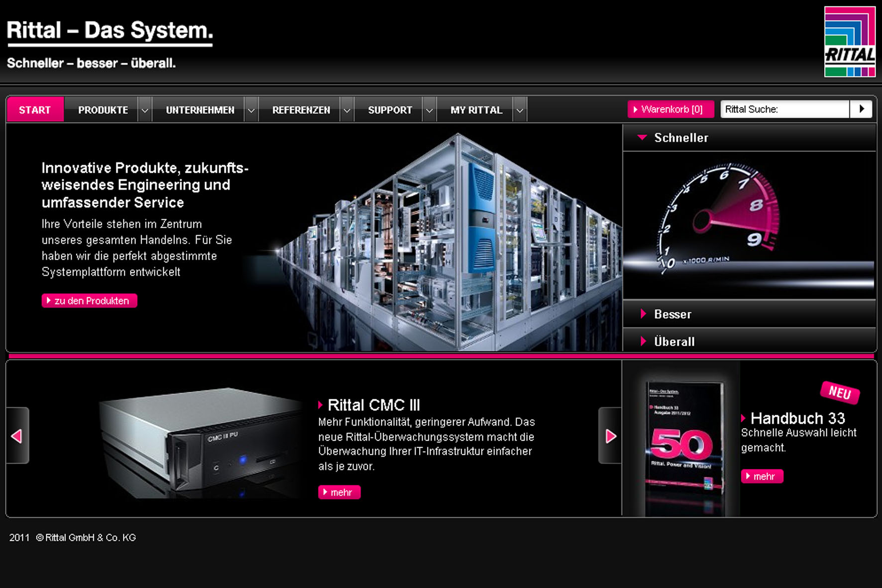
Task: Show previous slide with left carousel arrow
Action: (17, 436)
